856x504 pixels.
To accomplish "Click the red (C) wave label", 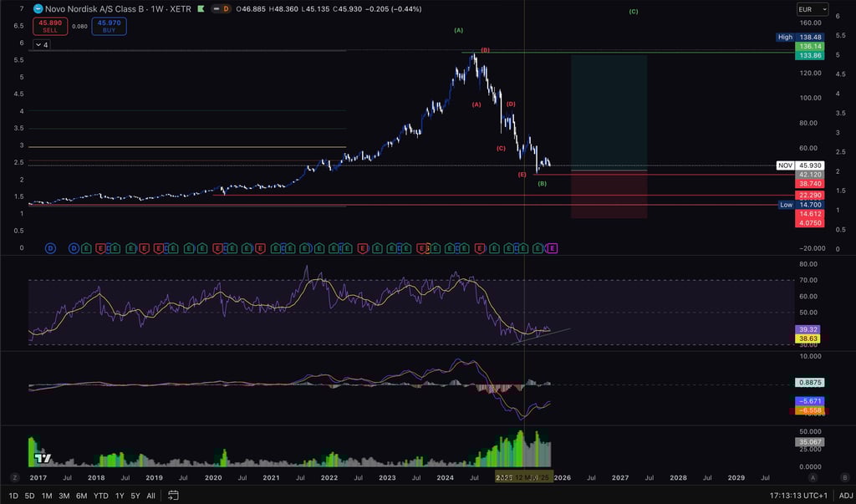I will pos(502,149).
